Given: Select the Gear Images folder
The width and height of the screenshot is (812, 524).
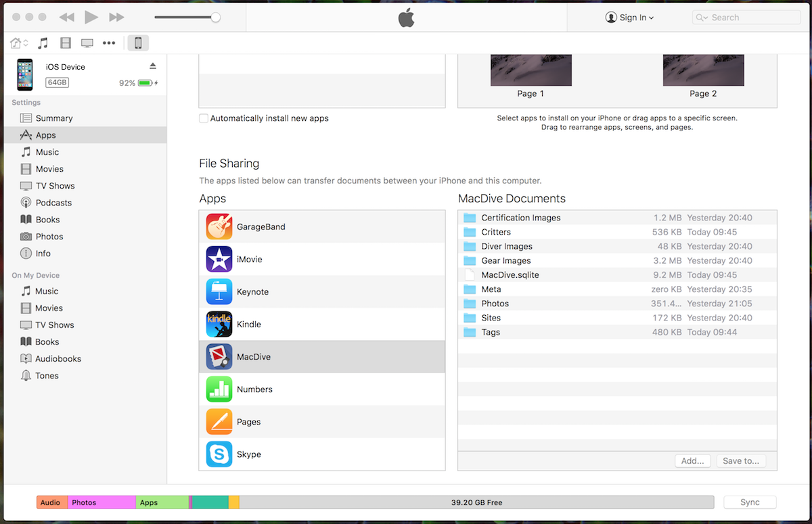Looking at the screenshot, I should (617, 260).
